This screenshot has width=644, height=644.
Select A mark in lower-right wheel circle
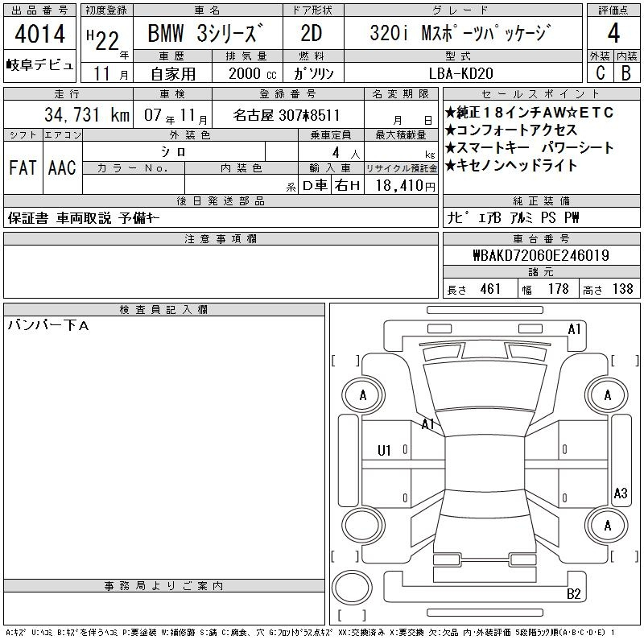(607, 526)
